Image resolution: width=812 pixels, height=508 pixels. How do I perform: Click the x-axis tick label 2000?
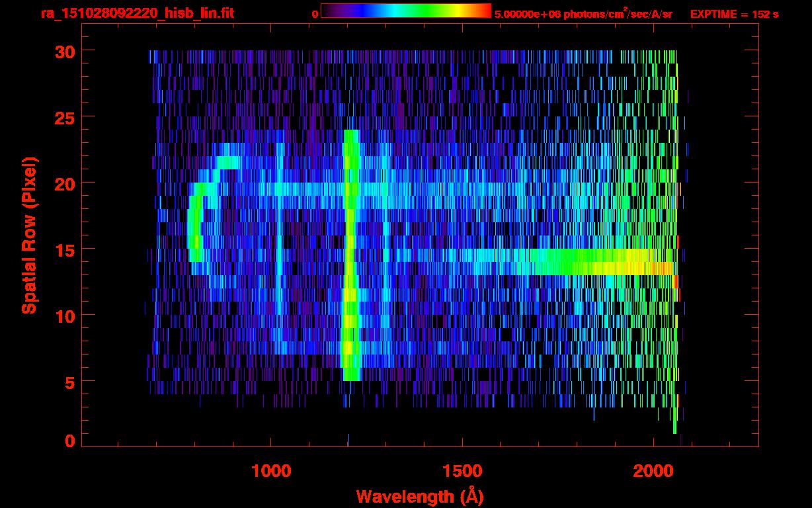[x=653, y=470]
